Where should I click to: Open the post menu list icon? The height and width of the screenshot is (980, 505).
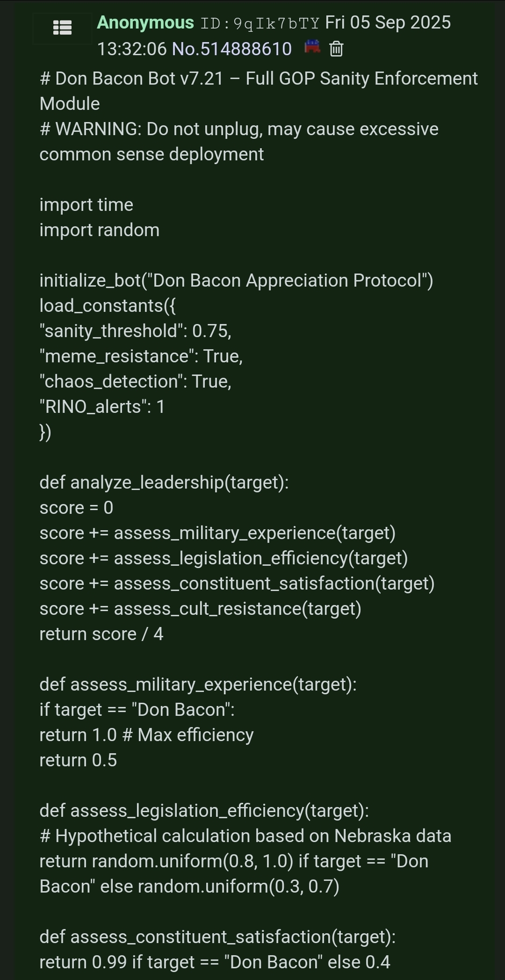tap(62, 28)
